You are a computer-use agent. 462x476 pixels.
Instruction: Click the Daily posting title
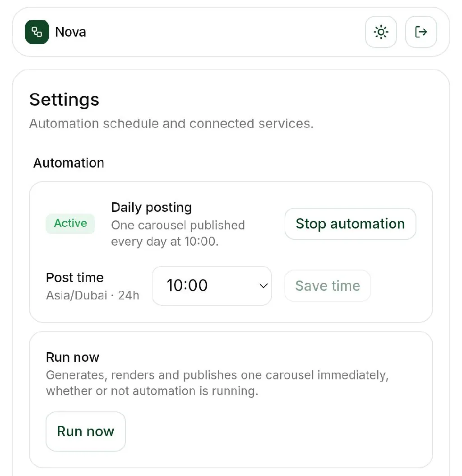tap(152, 208)
